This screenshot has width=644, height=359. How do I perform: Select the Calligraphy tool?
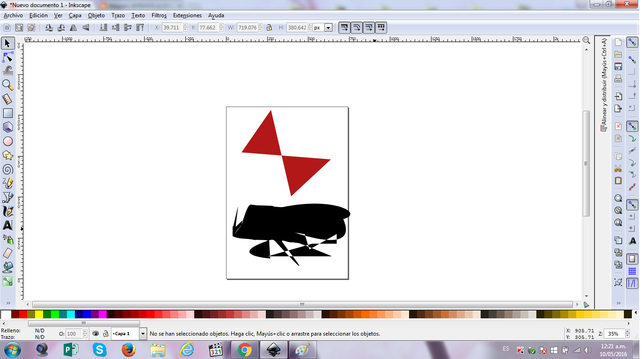[7, 211]
